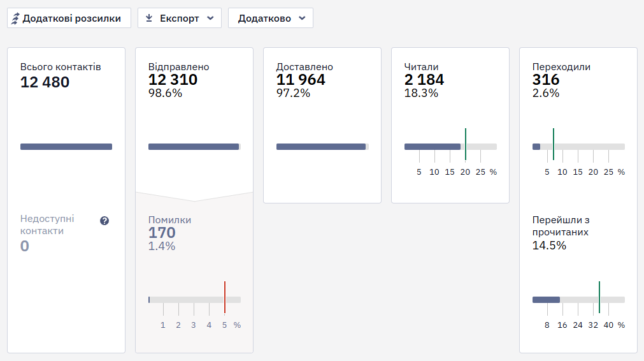The width and height of the screenshot is (644, 361).
Task: Click the Доставлено card heading
Action: [304, 66]
